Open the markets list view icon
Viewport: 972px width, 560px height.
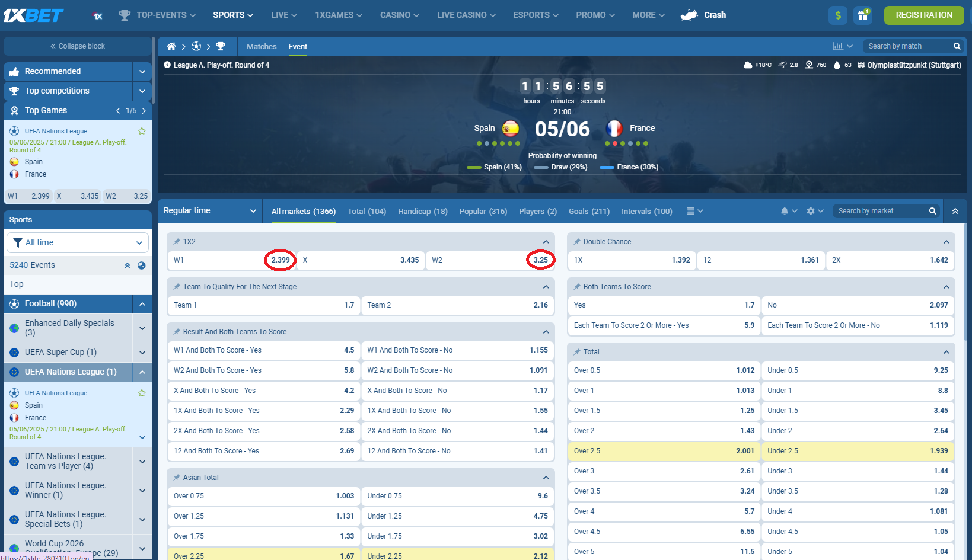pos(691,211)
